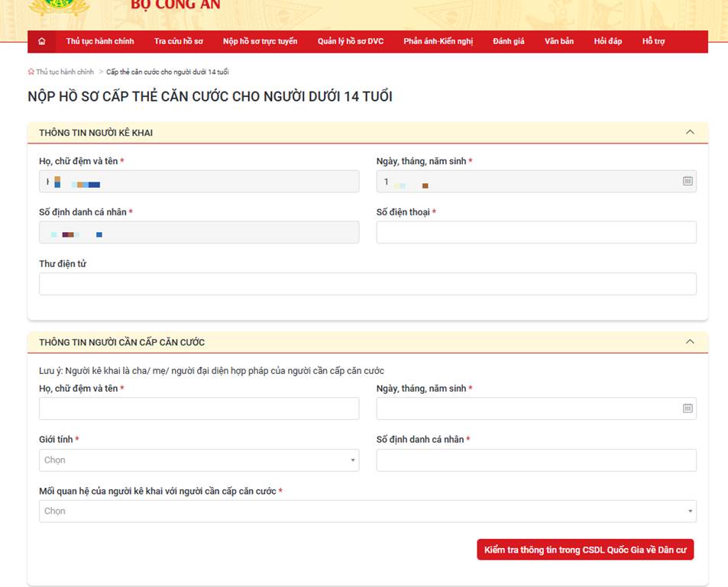Open calendar picker for declarant's birth date

688,181
